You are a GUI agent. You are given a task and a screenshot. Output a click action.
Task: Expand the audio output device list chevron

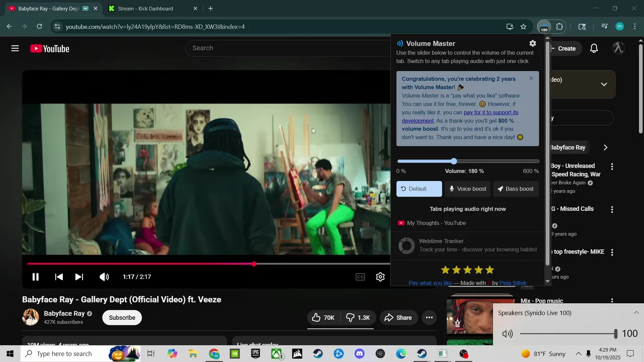click(x=636, y=313)
